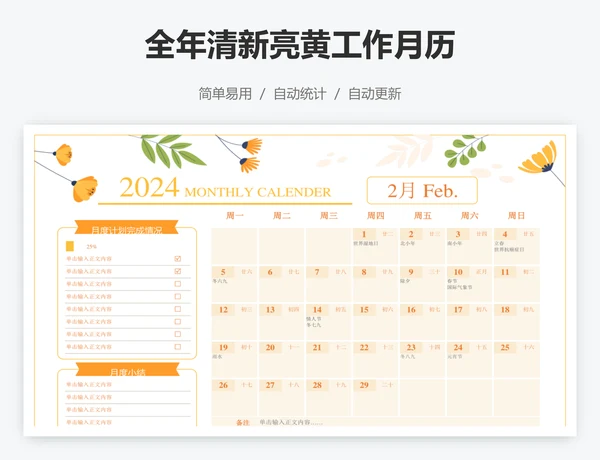Click the 简单易用 subtitle text

[x=225, y=94]
